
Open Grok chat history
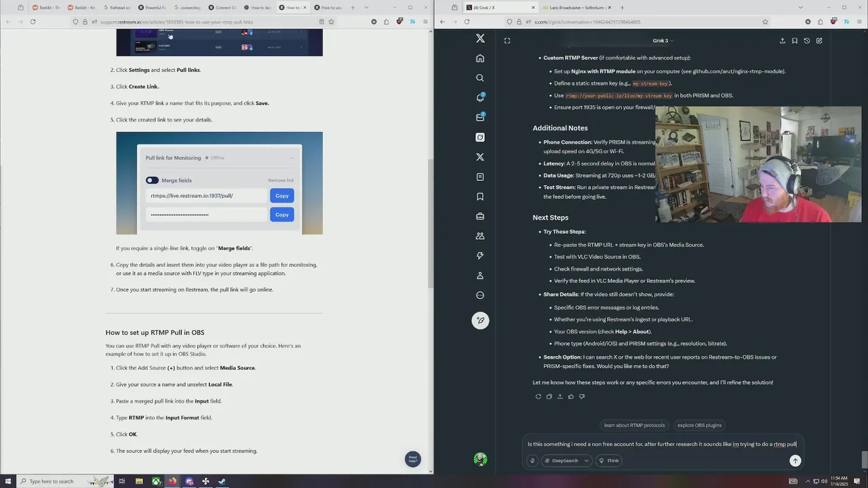(806, 41)
